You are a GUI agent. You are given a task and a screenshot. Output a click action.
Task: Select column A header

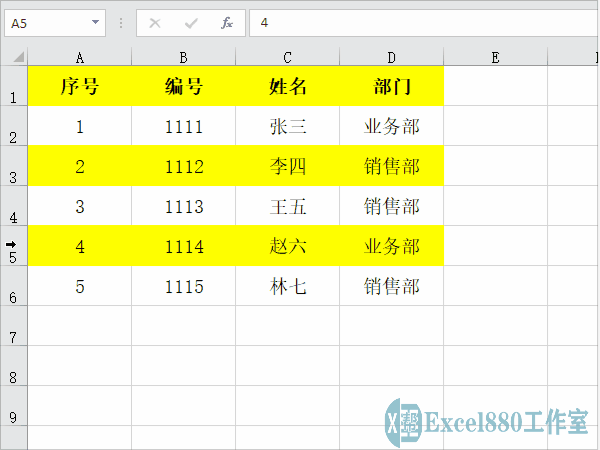click(x=80, y=57)
